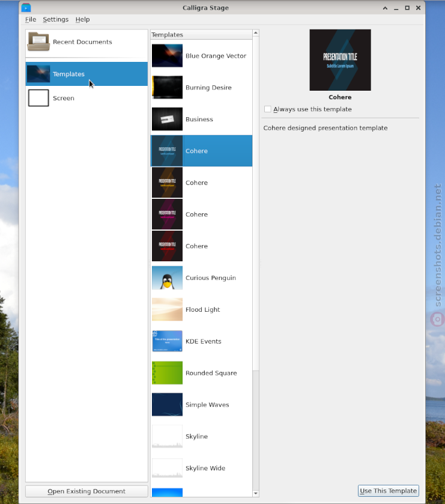Select the Curious Penguin template thumbnail

pos(167,278)
